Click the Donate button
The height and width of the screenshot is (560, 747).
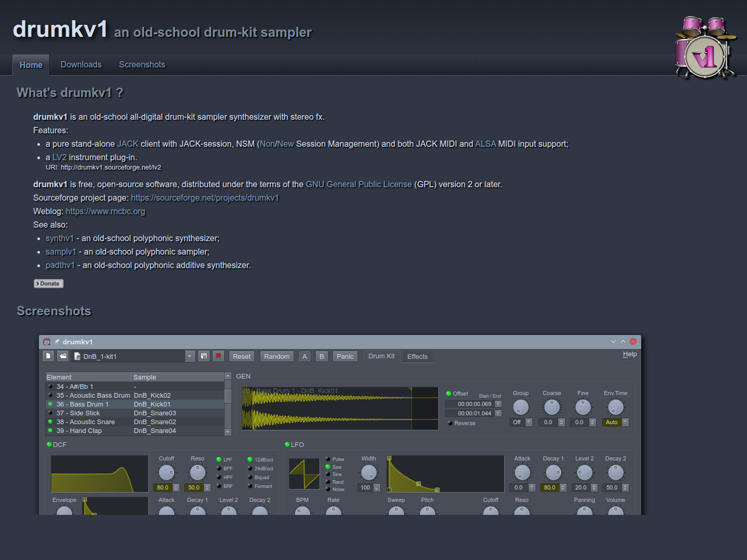point(49,284)
